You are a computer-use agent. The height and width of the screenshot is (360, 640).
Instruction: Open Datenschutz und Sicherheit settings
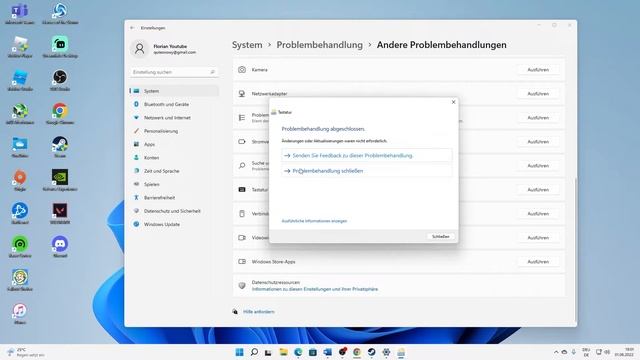174,211
